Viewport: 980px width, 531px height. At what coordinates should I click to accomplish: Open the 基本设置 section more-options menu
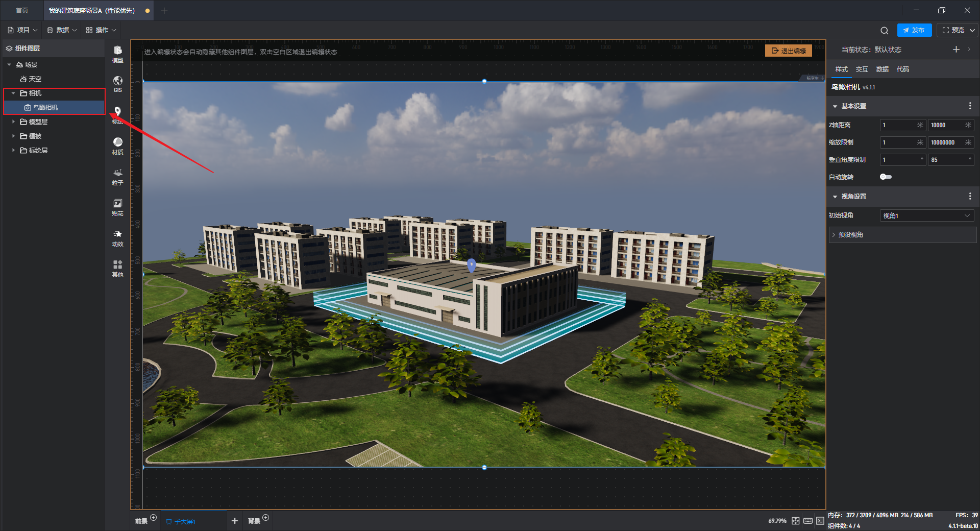pos(970,106)
